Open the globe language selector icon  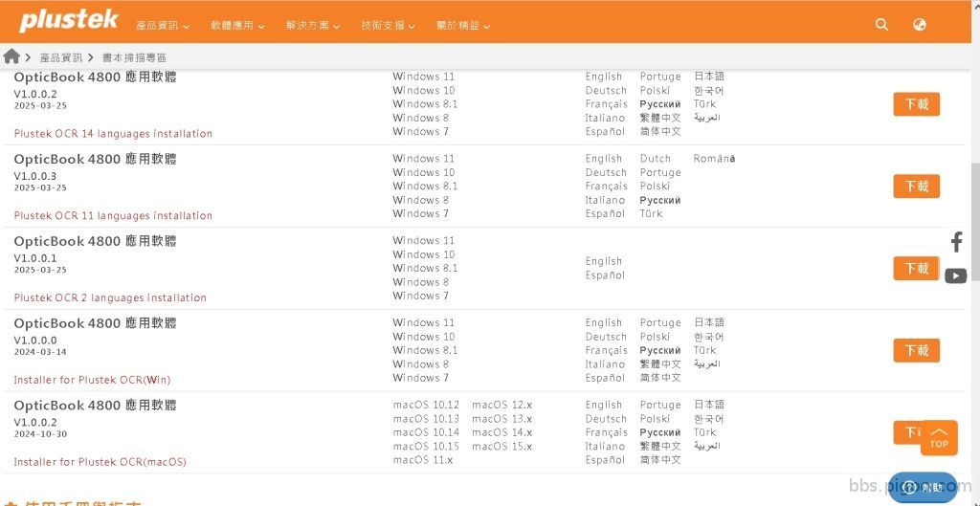[x=920, y=25]
